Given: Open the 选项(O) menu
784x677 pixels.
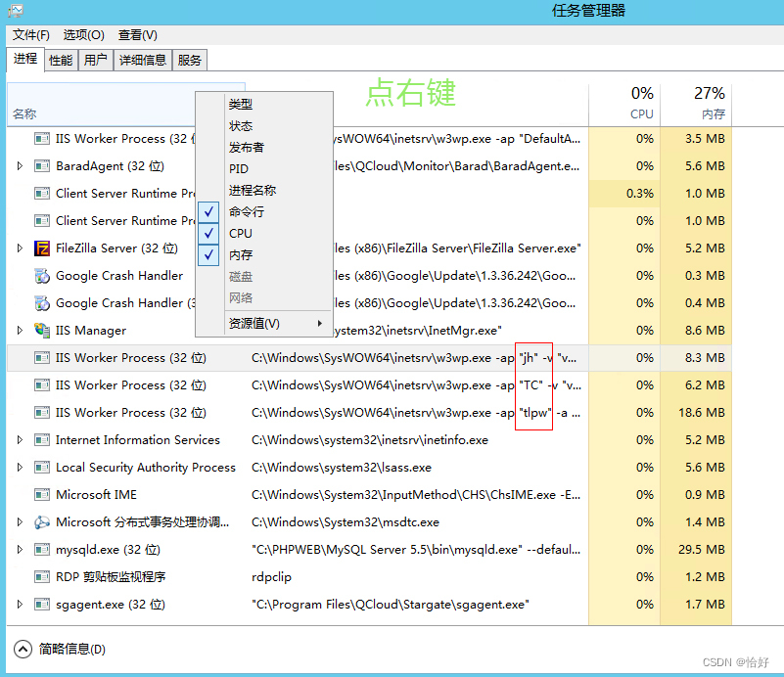Looking at the screenshot, I should [x=83, y=35].
